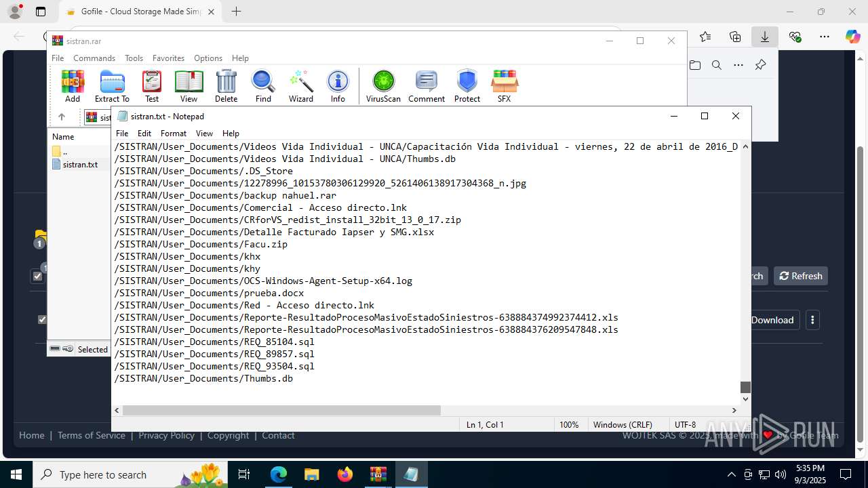868x488 pixels.
Task: Open downloads folder icon in the downloads panel
Action: pyautogui.click(x=695, y=65)
